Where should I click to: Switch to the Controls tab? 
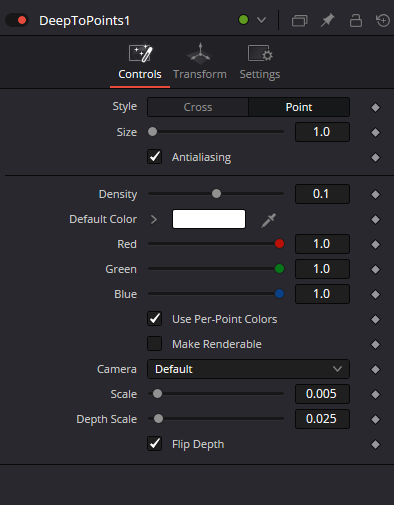140,62
